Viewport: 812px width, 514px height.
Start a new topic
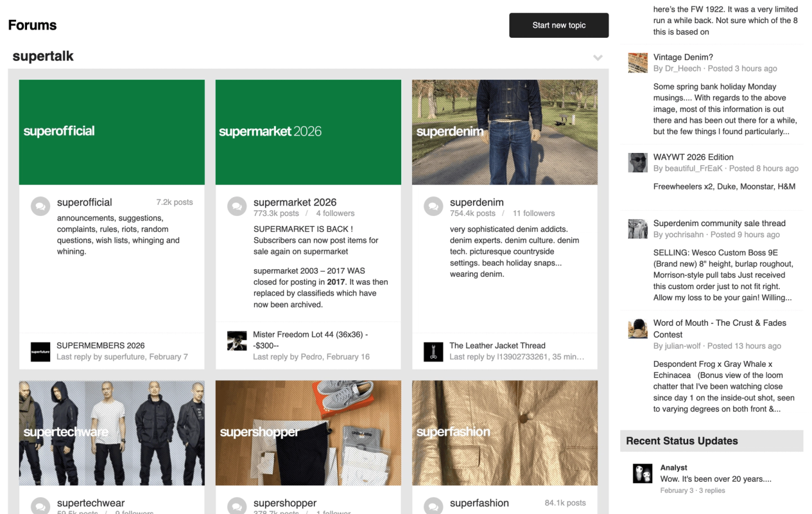(x=558, y=25)
